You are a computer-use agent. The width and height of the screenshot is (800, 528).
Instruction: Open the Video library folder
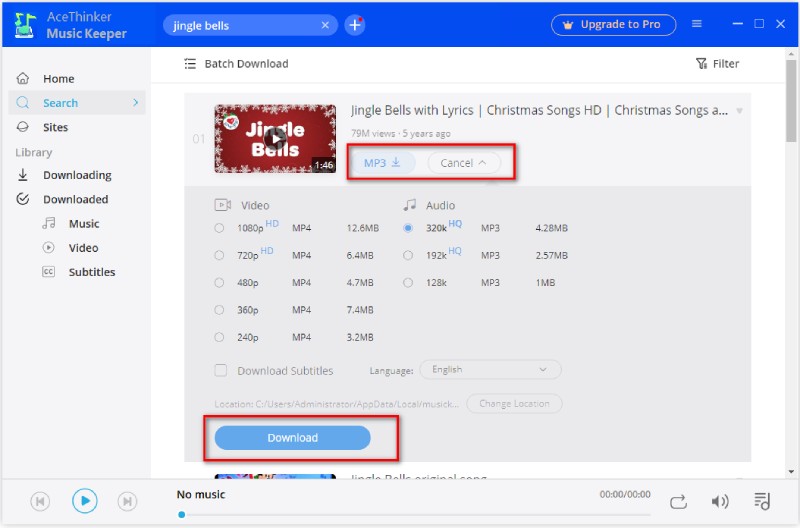click(83, 248)
